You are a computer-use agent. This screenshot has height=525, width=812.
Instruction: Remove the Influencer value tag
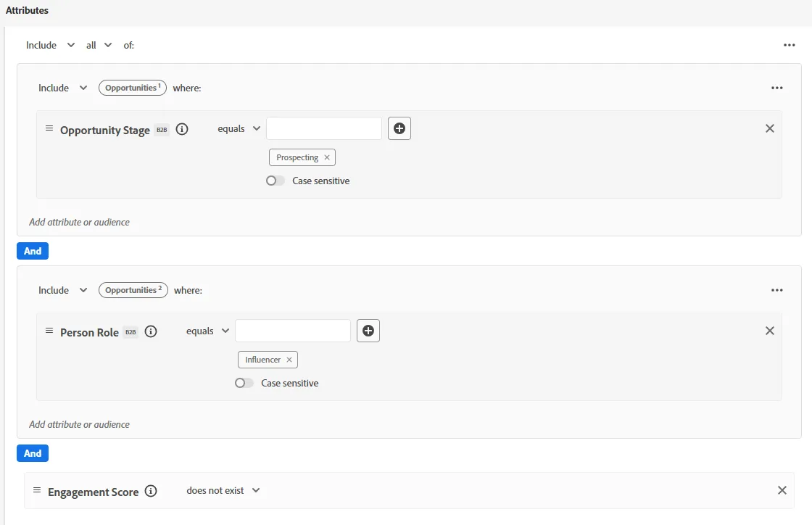289,360
